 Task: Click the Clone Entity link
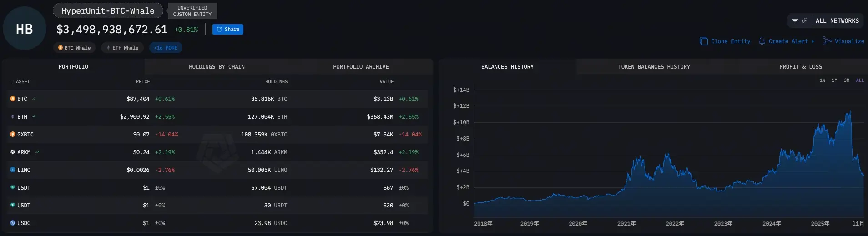click(x=725, y=41)
